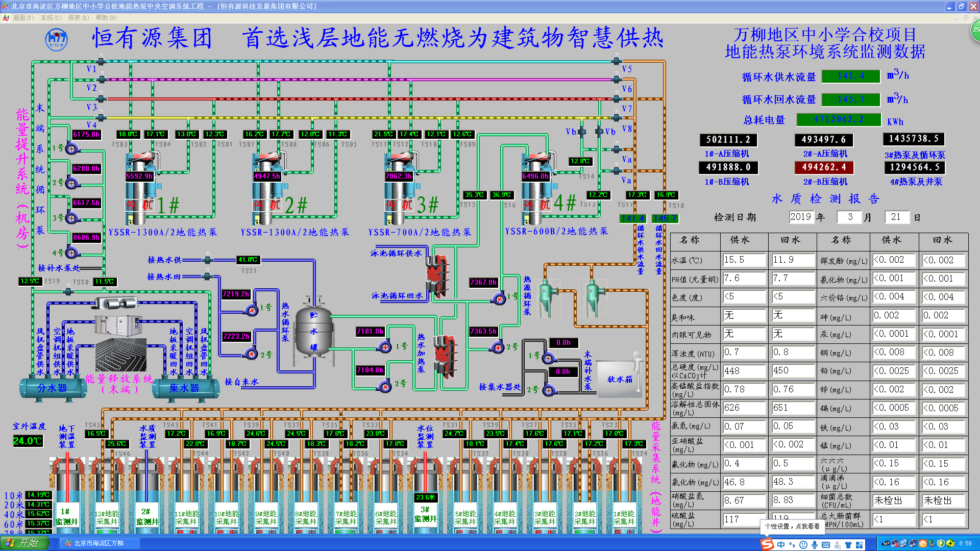Click the 软水箱 soft water tank
980x551 pixels.
pos(620,378)
